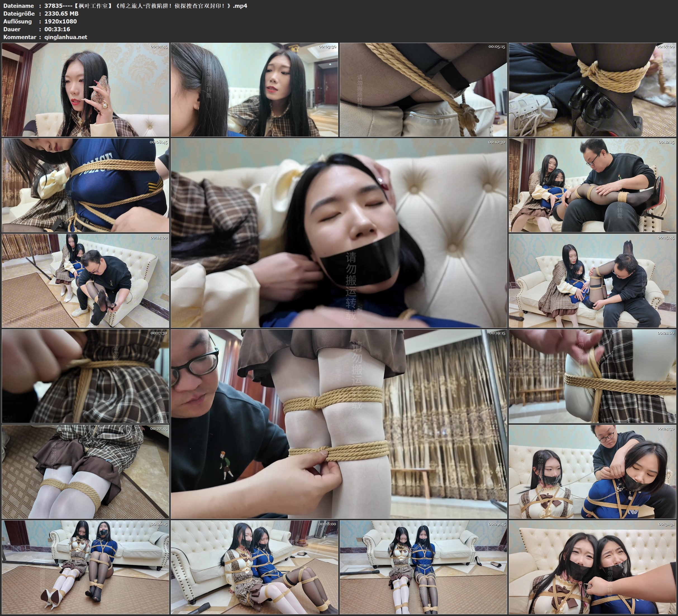Select the 00:08:45 thumbnail

click(85, 185)
